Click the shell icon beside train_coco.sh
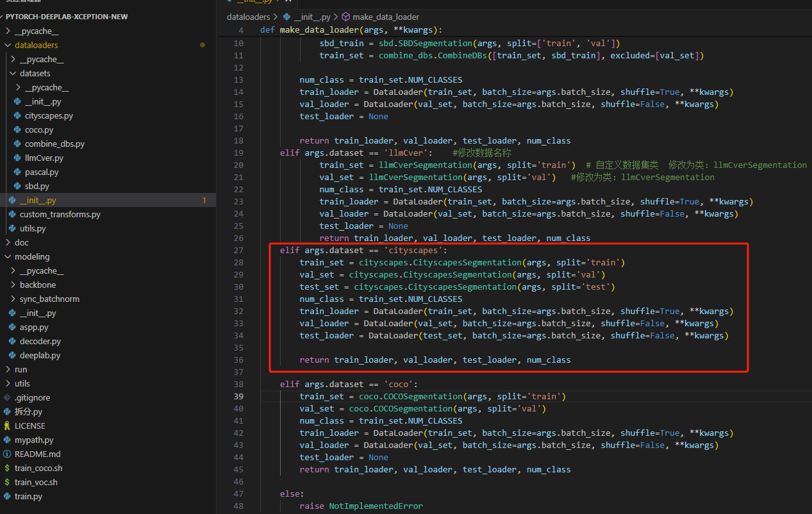This screenshot has width=812, height=514. [8, 468]
